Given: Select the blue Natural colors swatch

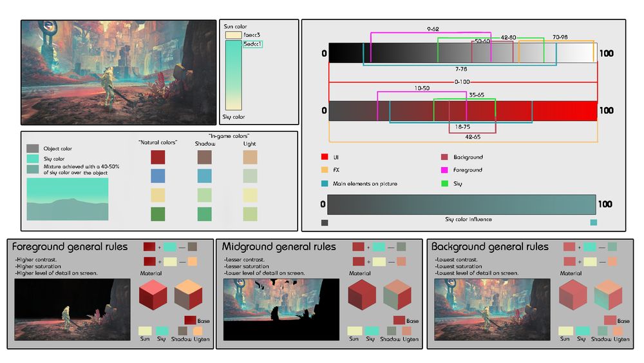Looking at the screenshot, I should tap(158, 176).
